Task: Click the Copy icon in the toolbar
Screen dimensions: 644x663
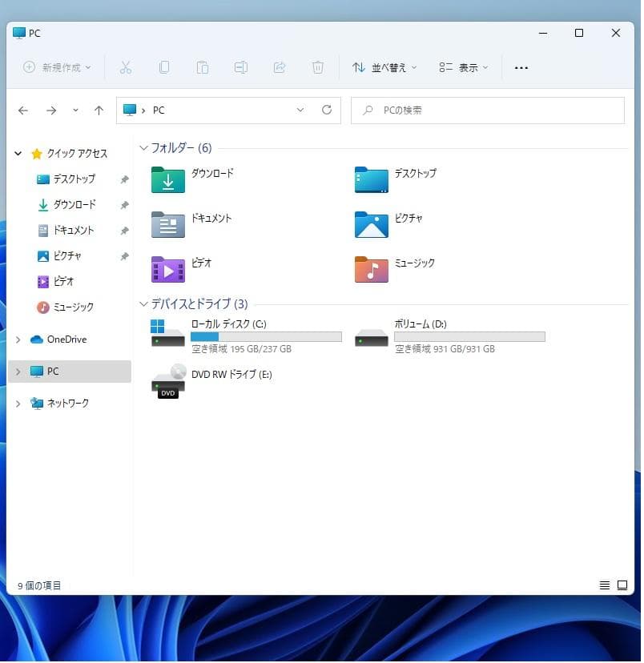Action: pos(164,67)
